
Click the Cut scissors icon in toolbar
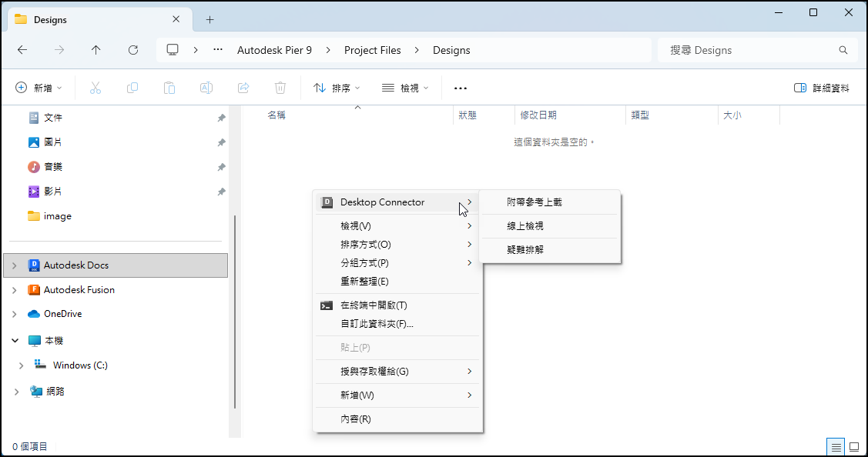(x=96, y=88)
